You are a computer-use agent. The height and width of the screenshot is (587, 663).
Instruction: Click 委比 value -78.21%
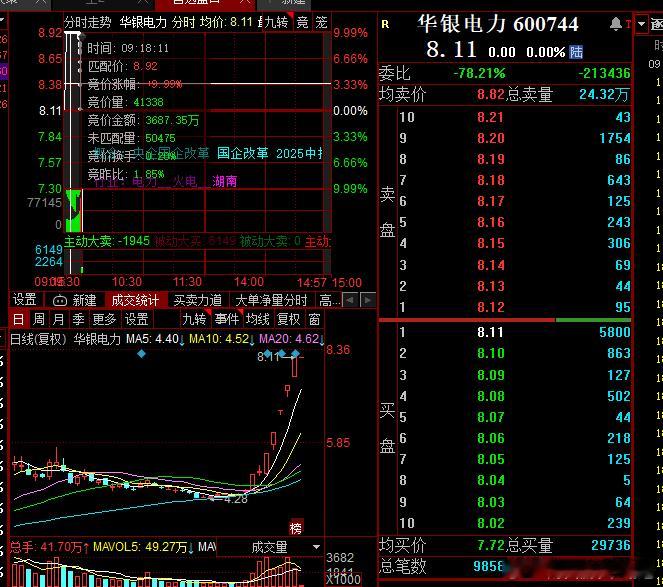coord(479,73)
